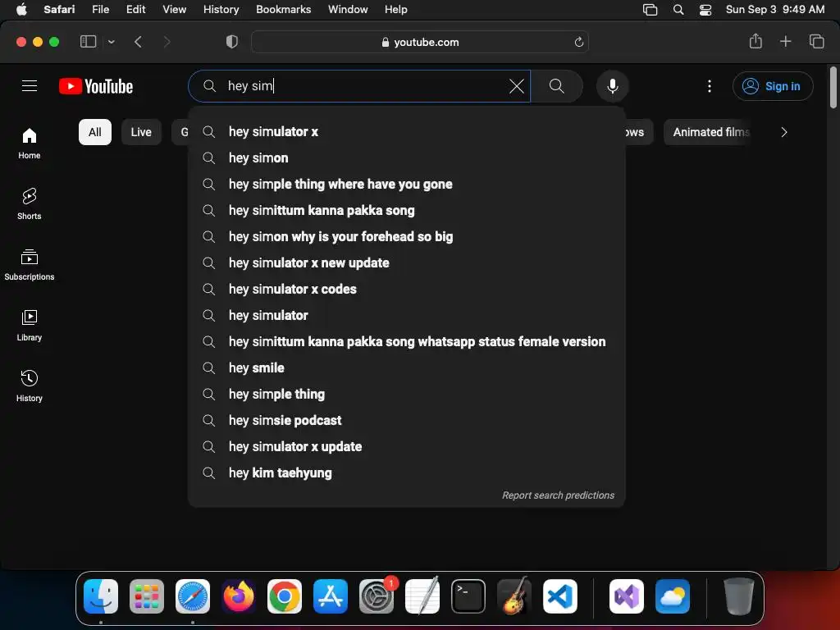Reload the page with the refresh icon

coord(578,42)
